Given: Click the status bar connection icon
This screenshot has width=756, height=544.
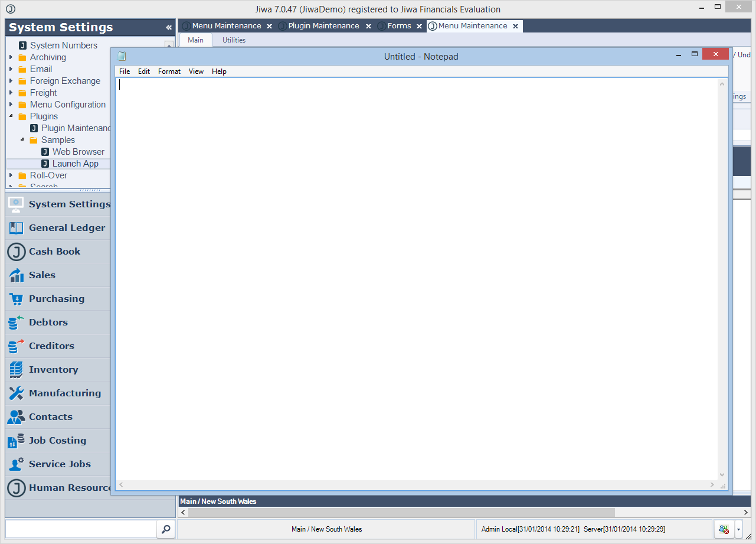Looking at the screenshot, I should point(724,529).
